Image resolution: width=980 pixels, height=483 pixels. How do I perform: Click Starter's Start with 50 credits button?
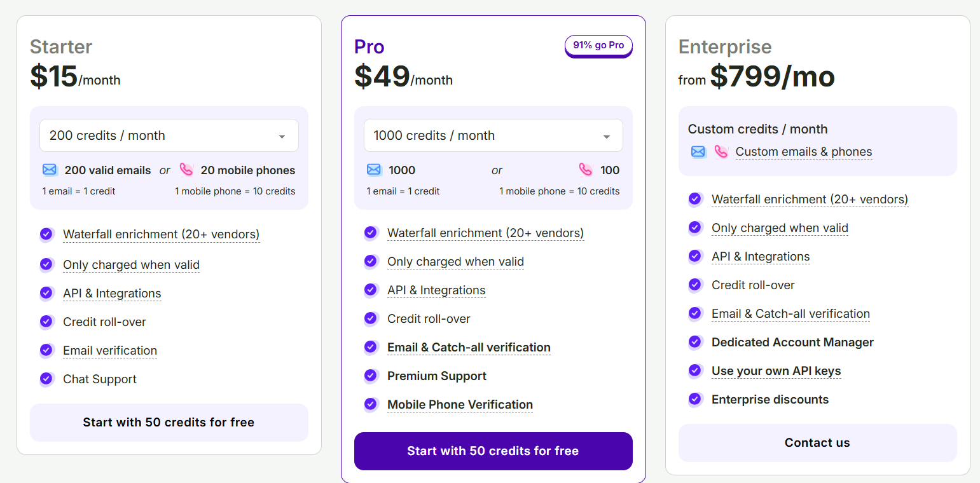pos(169,423)
